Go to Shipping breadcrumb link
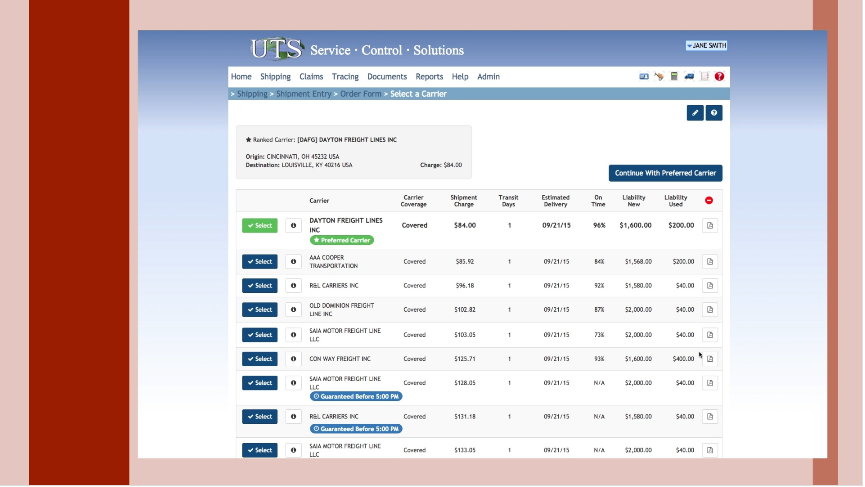865x487 pixels. pos(252,94)
